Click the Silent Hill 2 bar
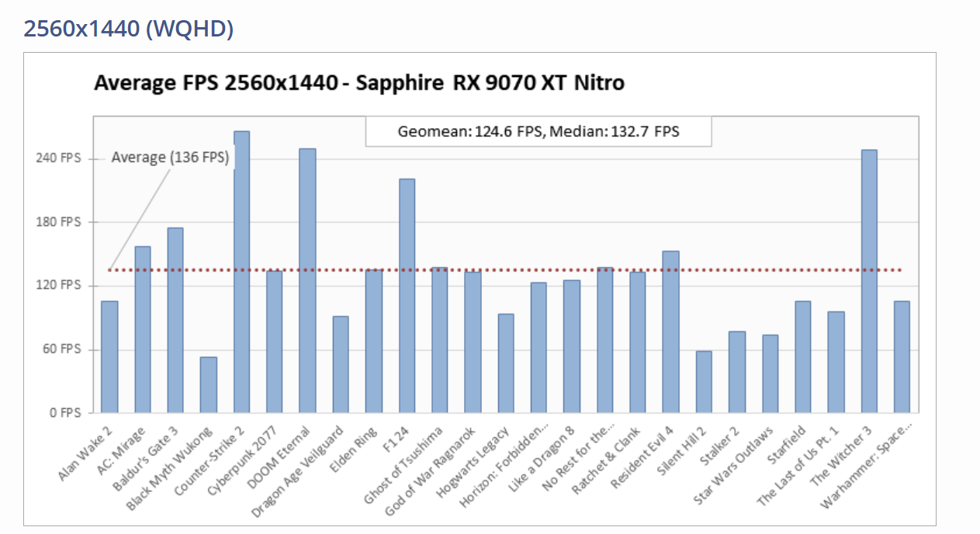This screenshot has height=534, width=980. (704, 382)
